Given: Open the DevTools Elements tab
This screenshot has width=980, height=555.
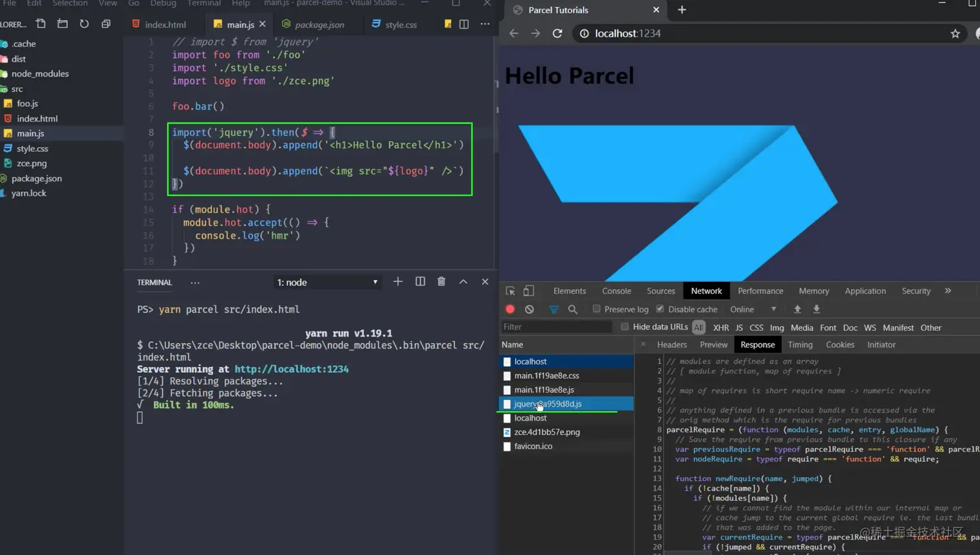Looking at the screenshot, I should point(570,291).
